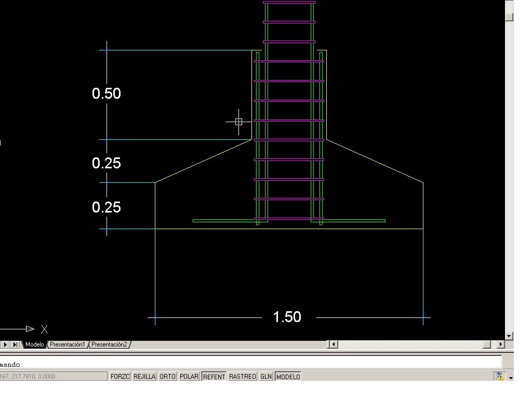Viewport: 532px width, 399px height.
Task: Toggle REFENT object snap off
Action: coord(214,376)
